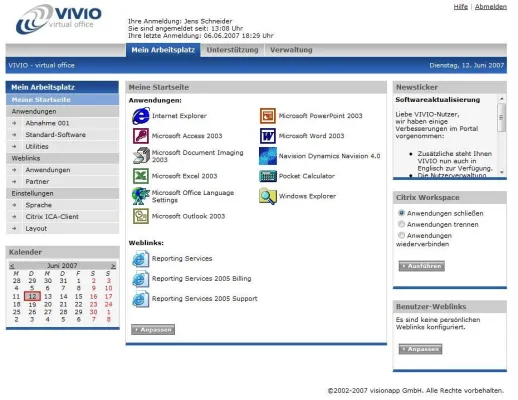Viewport: 518px width, 400px height.
Task: Launch Microsoft Outlook 2003 icon
Action: click(x=141, y=216)
